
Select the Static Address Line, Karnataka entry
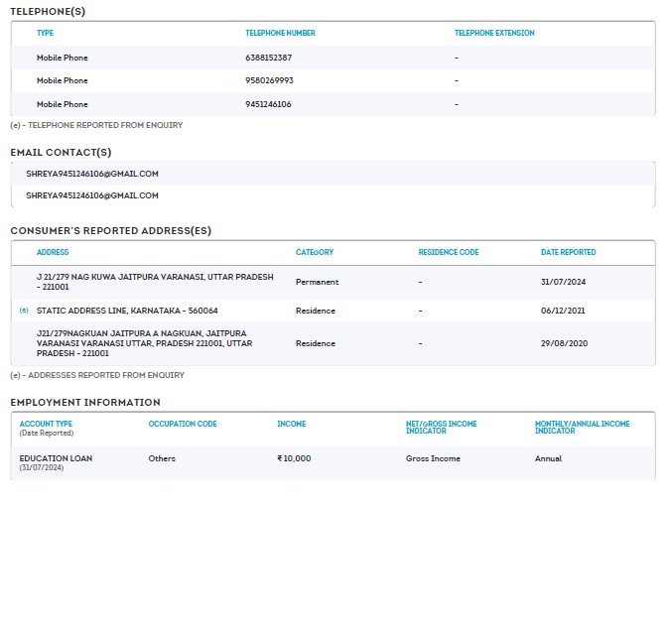tap(127, 311)
